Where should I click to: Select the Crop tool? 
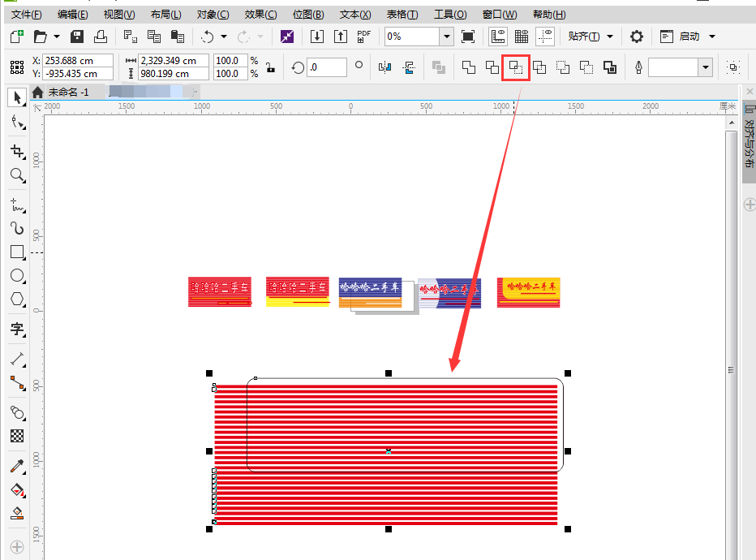(17, 152)
